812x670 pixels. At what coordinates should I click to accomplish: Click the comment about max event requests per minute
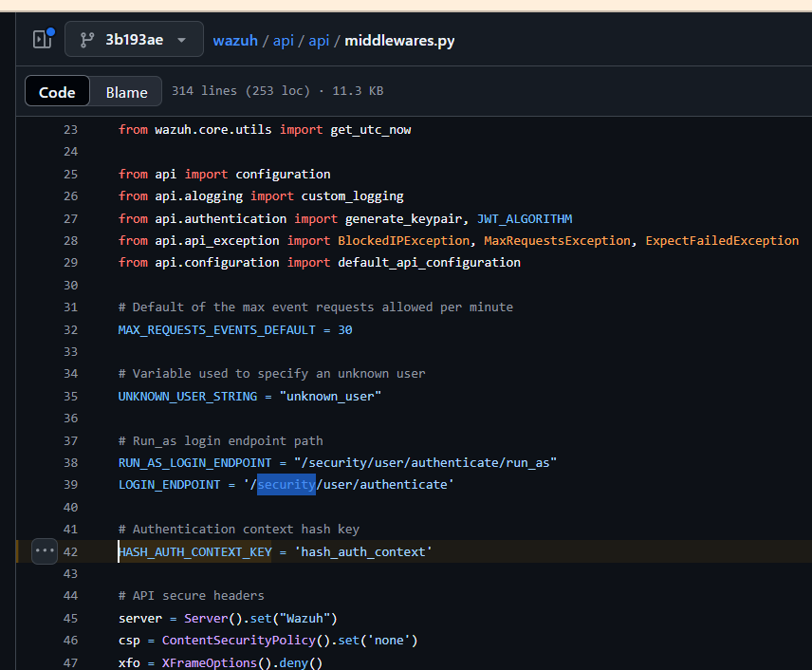point(316,307)
